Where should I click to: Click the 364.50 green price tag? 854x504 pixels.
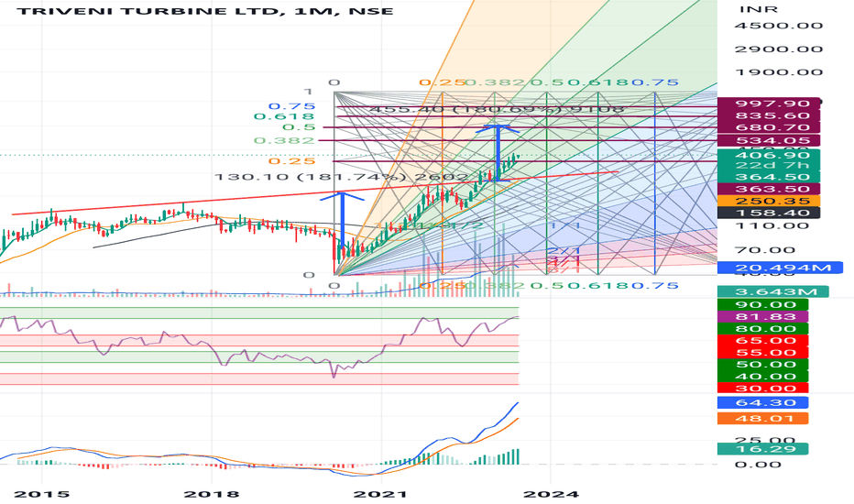(769, 177)
